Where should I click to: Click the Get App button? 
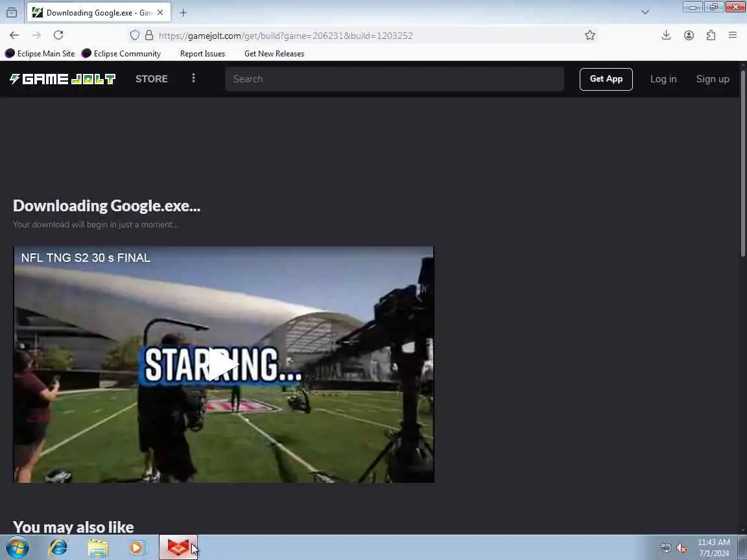pyautogui.click(x=606, y=79)
